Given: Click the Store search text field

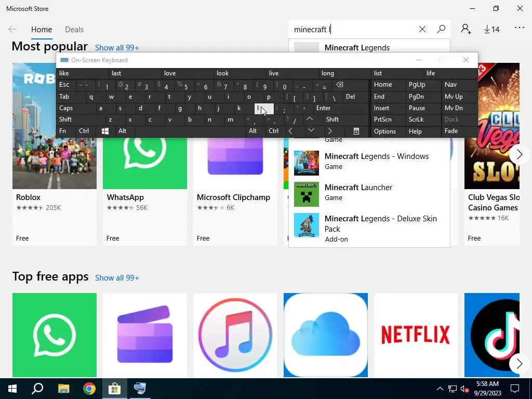Looking at the screenshot, I should coord(353,30).
